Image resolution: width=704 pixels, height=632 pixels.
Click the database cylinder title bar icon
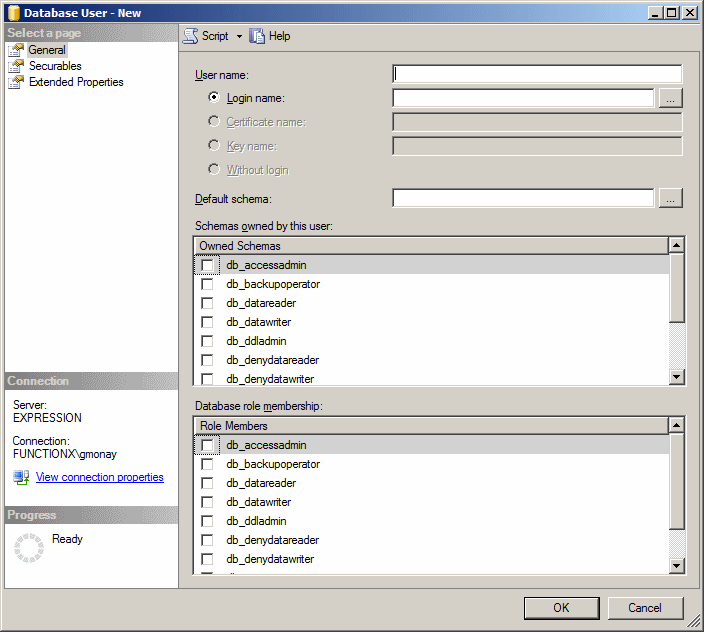[14, 13]
